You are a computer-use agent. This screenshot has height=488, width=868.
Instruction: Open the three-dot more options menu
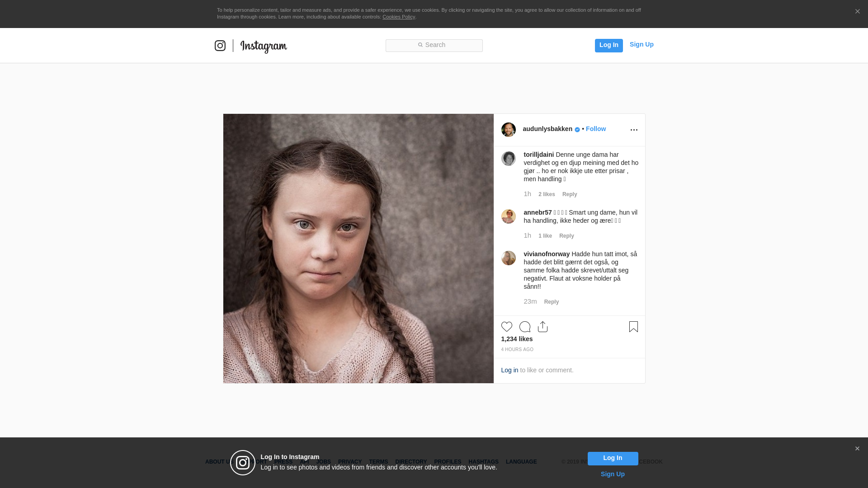point(634,130)
